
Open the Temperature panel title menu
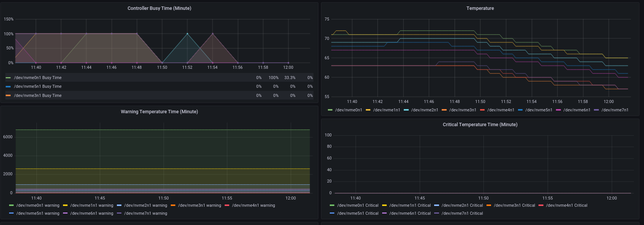480,8
